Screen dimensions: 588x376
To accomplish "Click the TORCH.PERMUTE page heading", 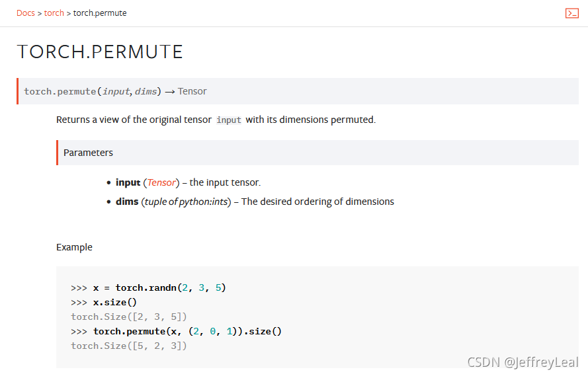I will [100, 52].
